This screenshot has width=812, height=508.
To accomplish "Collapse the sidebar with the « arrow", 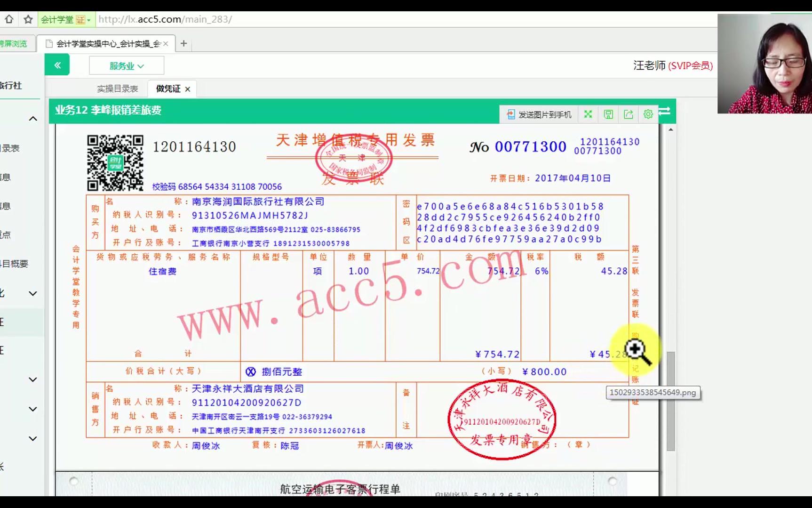I will 57,65.
